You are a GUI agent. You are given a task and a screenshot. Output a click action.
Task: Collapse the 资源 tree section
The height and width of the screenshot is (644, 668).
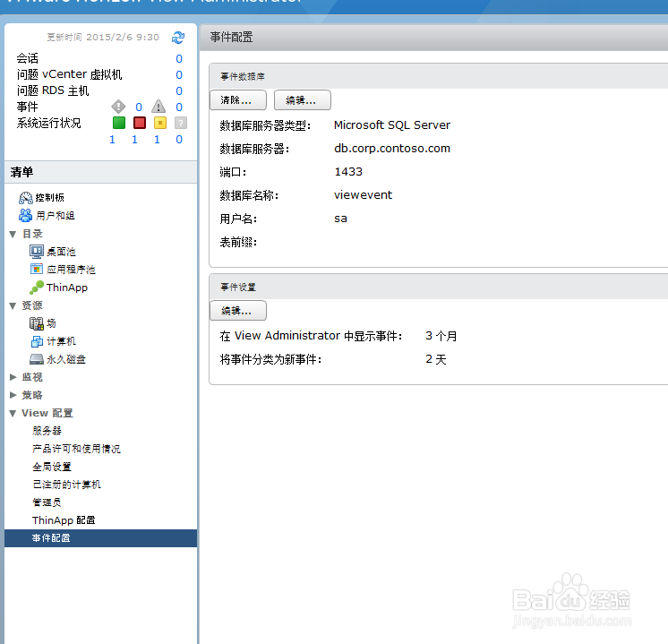(x=13, y=305)
